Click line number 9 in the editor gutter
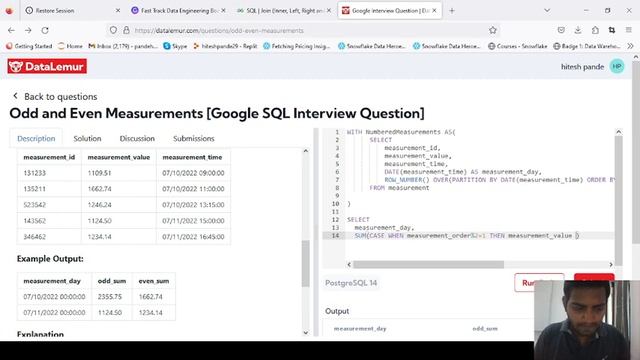The width and height of the screenshot is (640, 360). pyautogui.click(x=337, y=196)
